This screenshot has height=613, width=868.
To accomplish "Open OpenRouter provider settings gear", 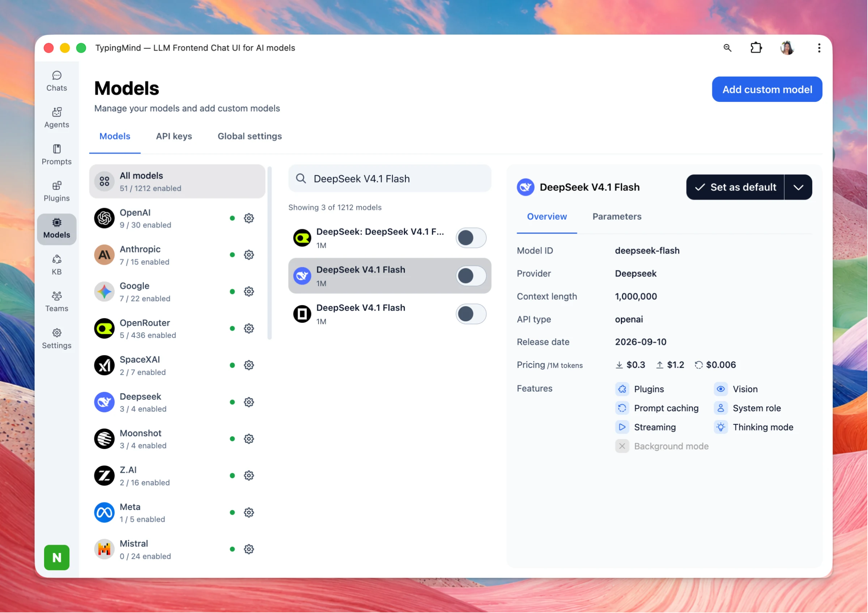I will click(x=249, y=329).
